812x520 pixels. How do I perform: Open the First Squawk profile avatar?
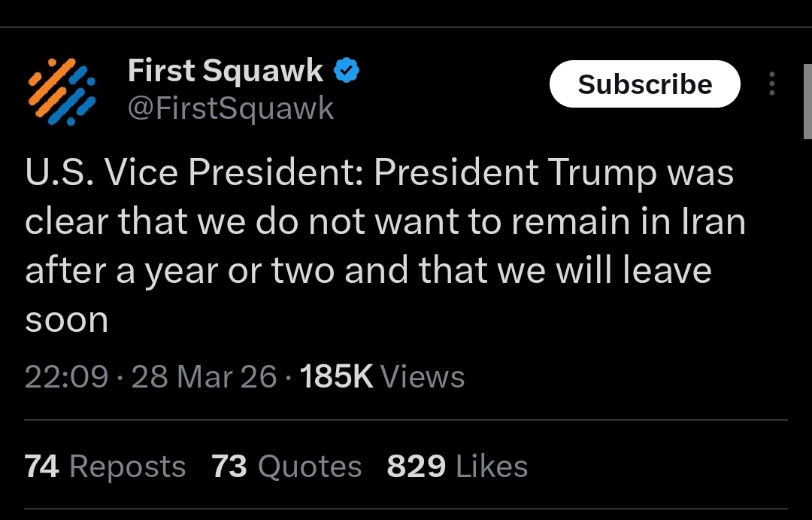[62, 90]
